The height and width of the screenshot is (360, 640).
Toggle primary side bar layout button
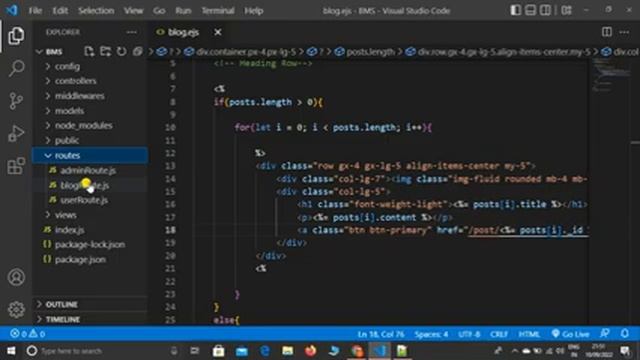coord(515,10)
